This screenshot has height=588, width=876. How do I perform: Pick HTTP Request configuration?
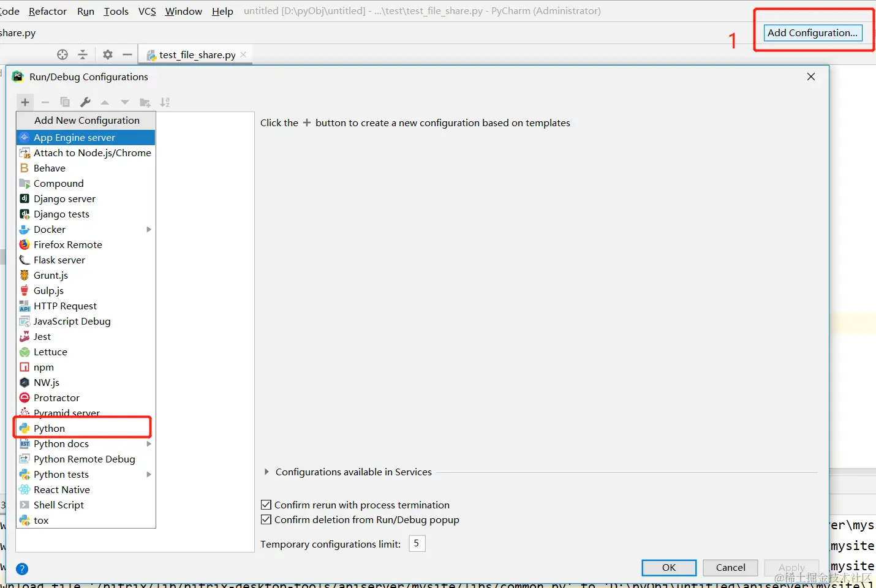(x=86, y=306)
